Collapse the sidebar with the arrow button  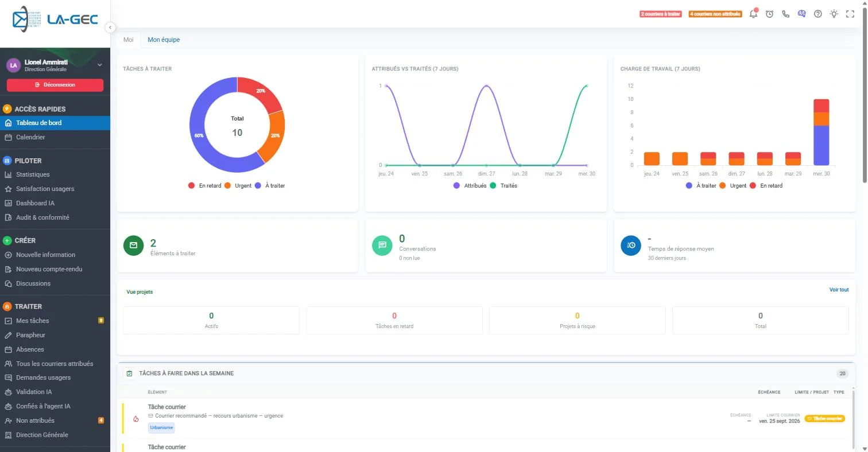click(110, 28)
